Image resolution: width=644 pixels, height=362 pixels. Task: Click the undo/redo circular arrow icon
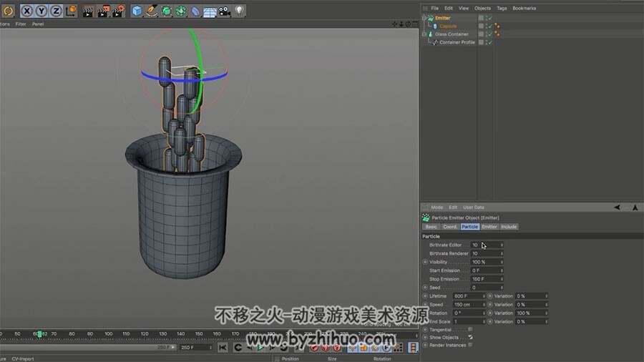click(x=8, y=11)
